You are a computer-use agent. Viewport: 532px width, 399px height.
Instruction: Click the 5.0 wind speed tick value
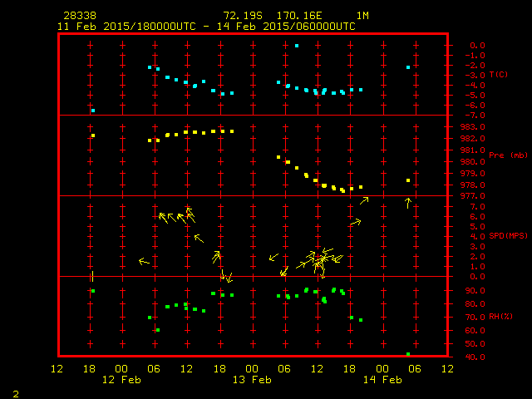coord(477,227)
